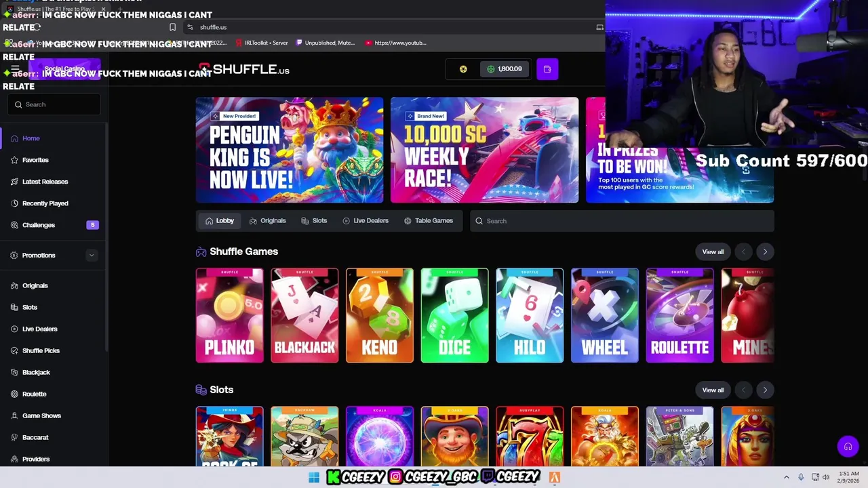Open Favorites in the sidebar

tap(54, 160)
